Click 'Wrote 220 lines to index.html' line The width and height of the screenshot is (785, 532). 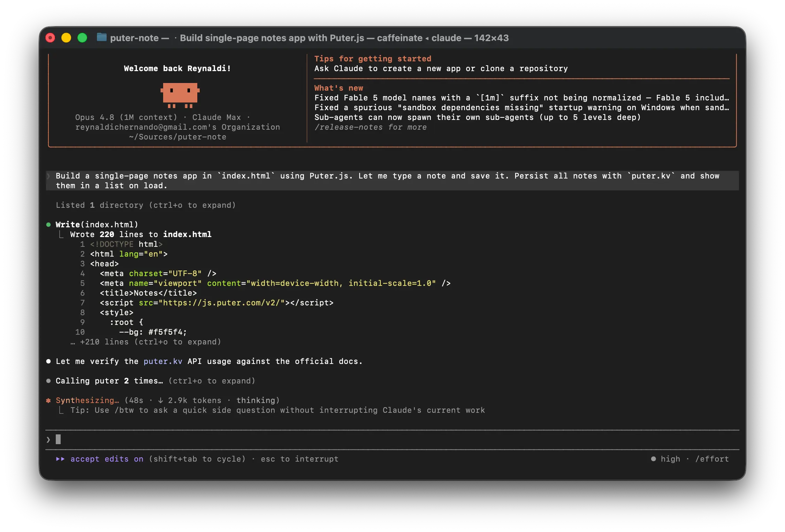(141, 235)
